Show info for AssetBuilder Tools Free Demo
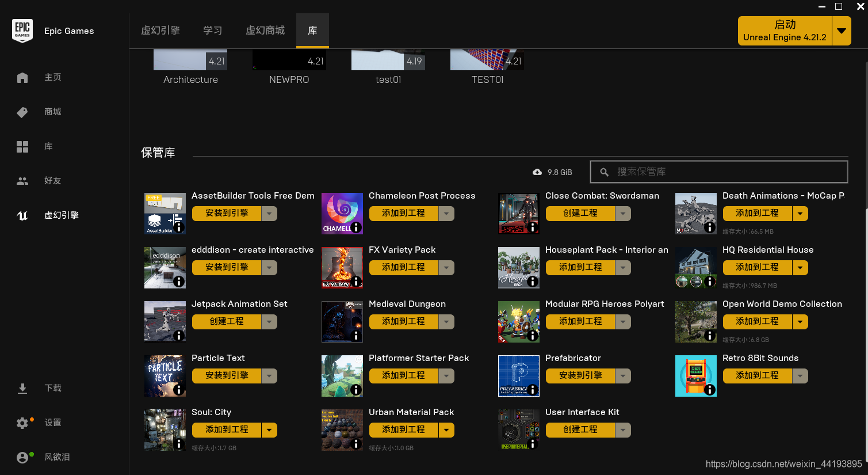 click(179, 227)
